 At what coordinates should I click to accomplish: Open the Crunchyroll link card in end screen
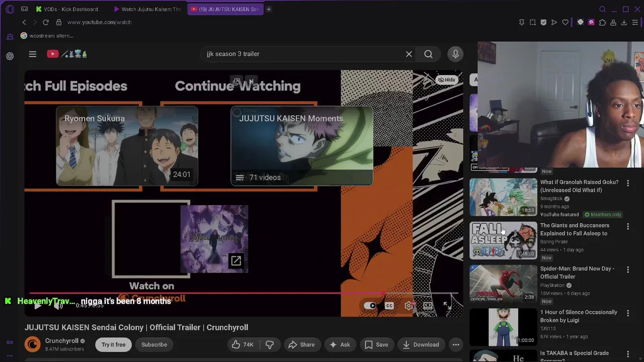(214, 239)
